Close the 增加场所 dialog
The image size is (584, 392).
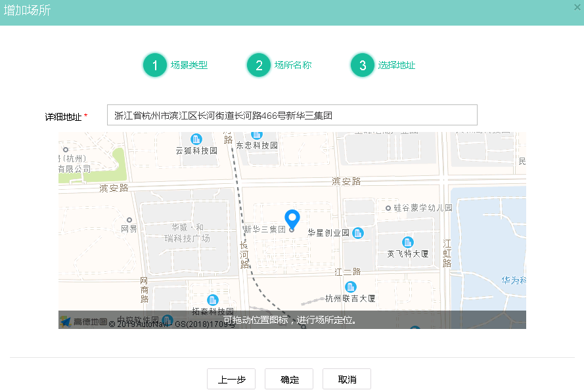[x=577, y=7]
